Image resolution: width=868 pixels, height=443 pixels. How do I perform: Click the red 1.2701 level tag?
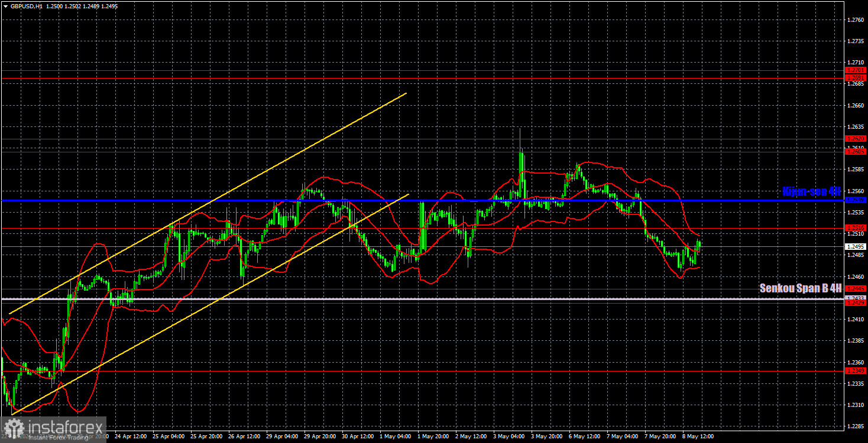tap(855, 70)
